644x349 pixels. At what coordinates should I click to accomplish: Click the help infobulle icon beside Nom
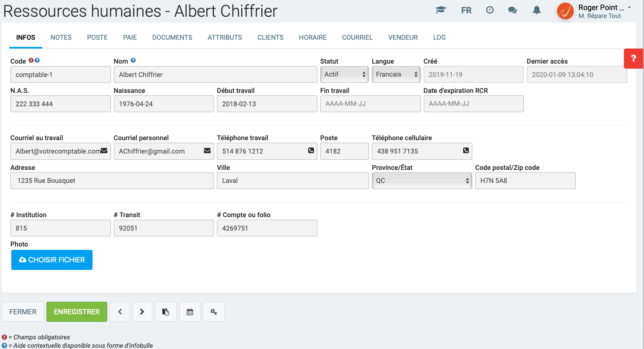tap(133, 61)
